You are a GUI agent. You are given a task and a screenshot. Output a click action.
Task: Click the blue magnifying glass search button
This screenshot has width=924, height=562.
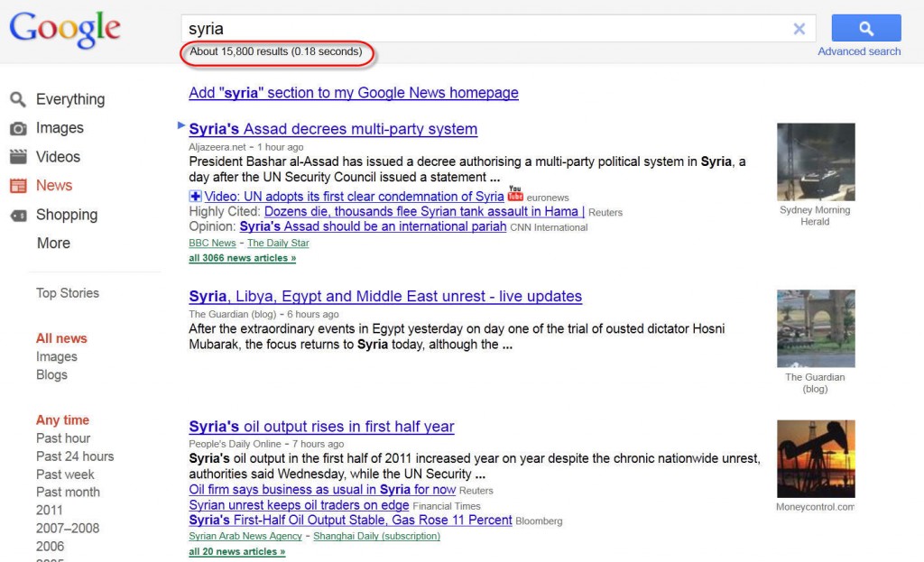click(864, 28)
